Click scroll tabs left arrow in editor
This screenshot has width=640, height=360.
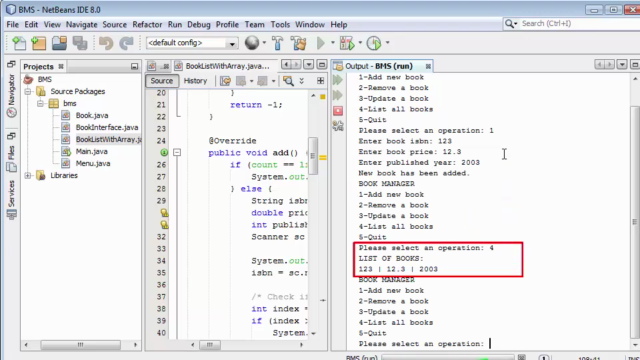click(286, 64)
